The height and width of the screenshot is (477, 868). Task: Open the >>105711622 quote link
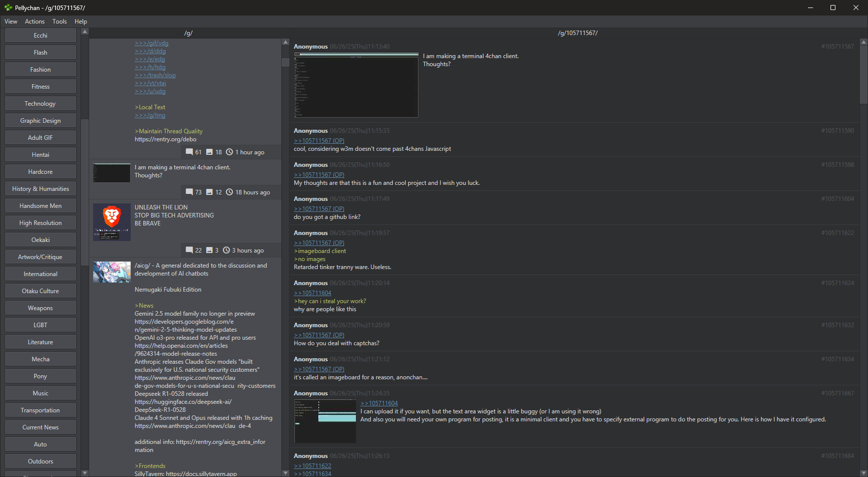tap(312, 466)
